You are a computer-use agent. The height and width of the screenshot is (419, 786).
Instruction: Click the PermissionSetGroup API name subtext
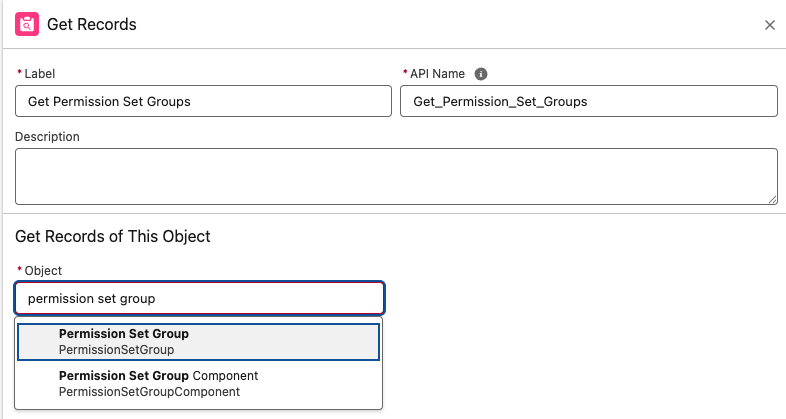click(116, 350)
